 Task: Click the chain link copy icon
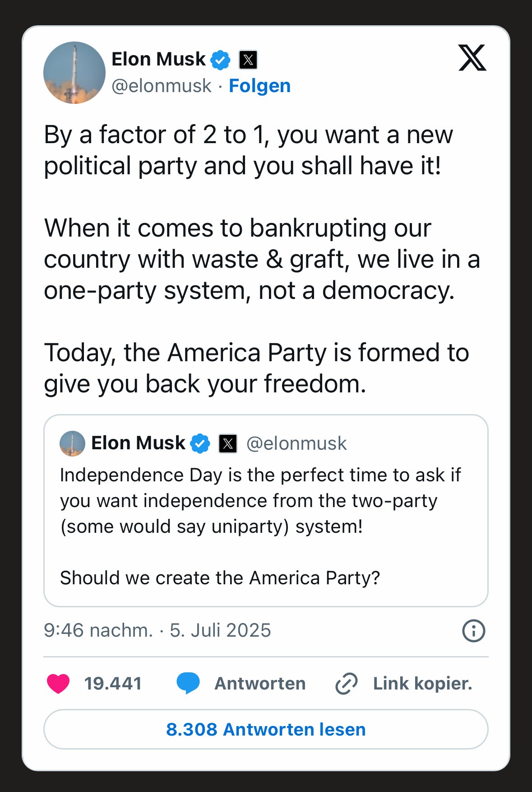[x=347, y=683]
